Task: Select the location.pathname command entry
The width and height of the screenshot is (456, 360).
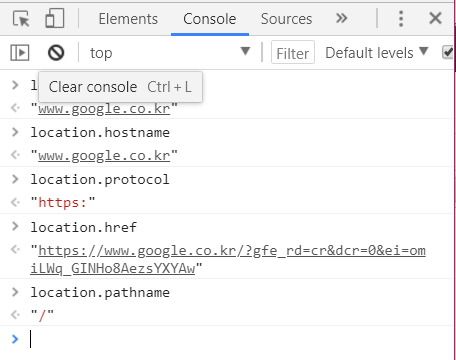Action: tap(100, 292)
